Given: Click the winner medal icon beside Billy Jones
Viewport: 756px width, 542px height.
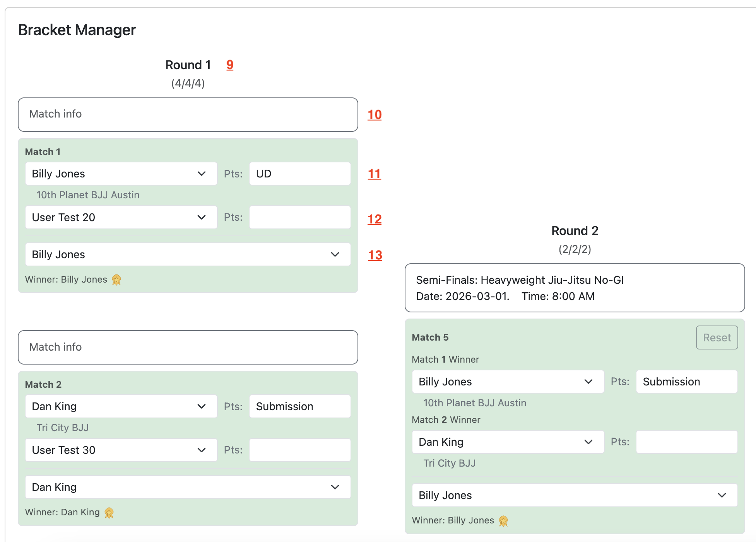Looking at the screenshot, I should (116, 280).
